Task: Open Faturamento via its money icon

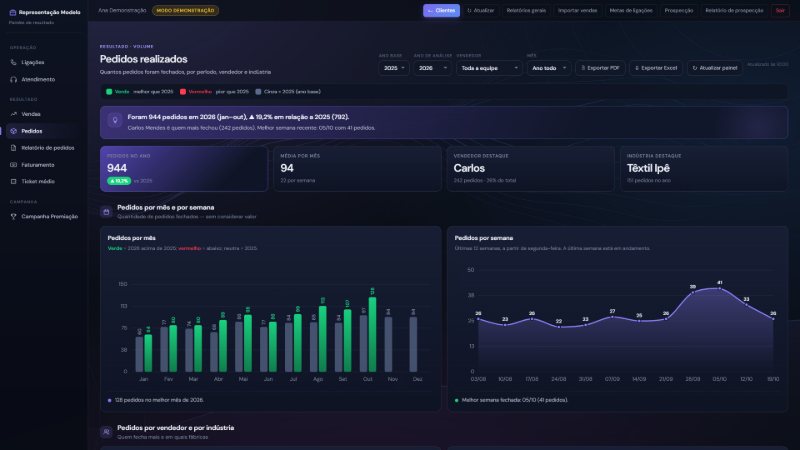Action: pyautogui.click(x=13, y=165)
